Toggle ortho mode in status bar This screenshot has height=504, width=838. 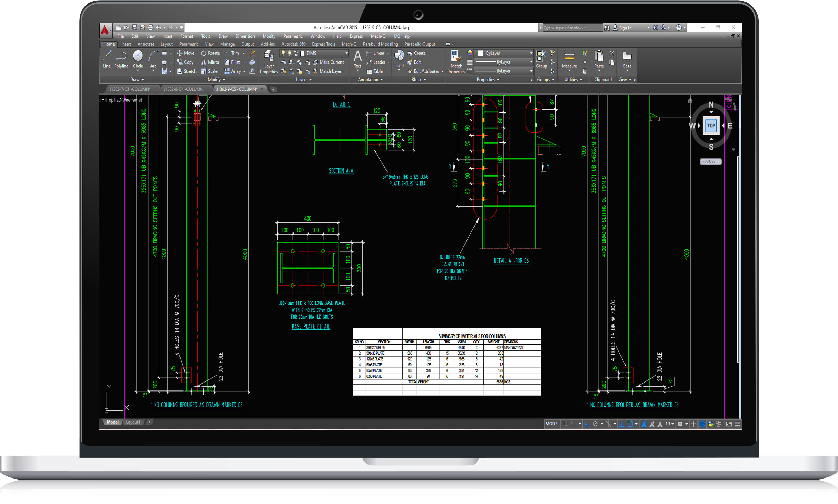[587, 424]
